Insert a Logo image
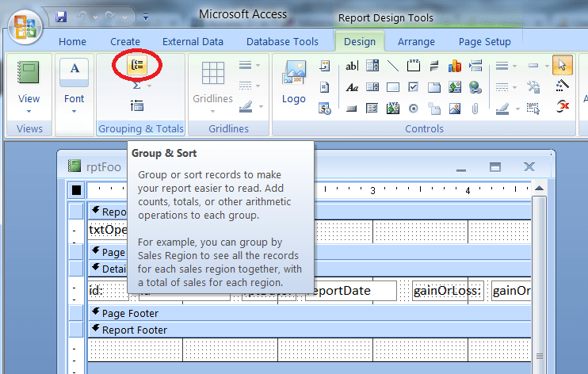Screen dimensions: 588x374 (x=294, y=82)
